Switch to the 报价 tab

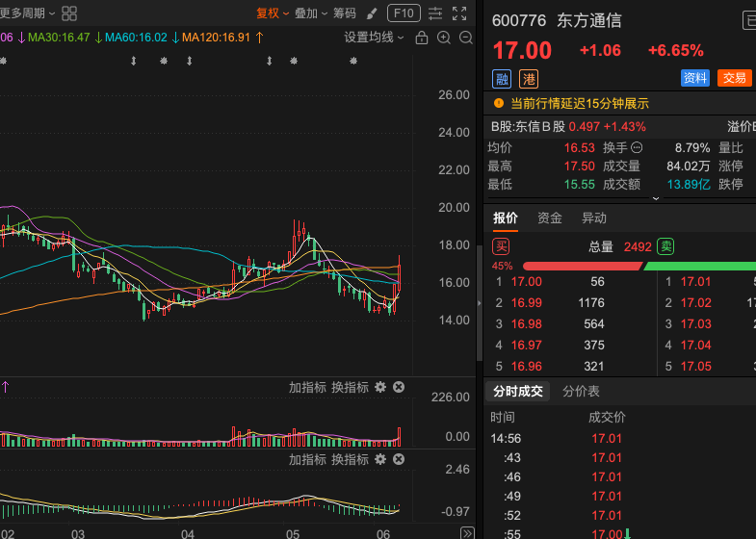pos(506,218)
